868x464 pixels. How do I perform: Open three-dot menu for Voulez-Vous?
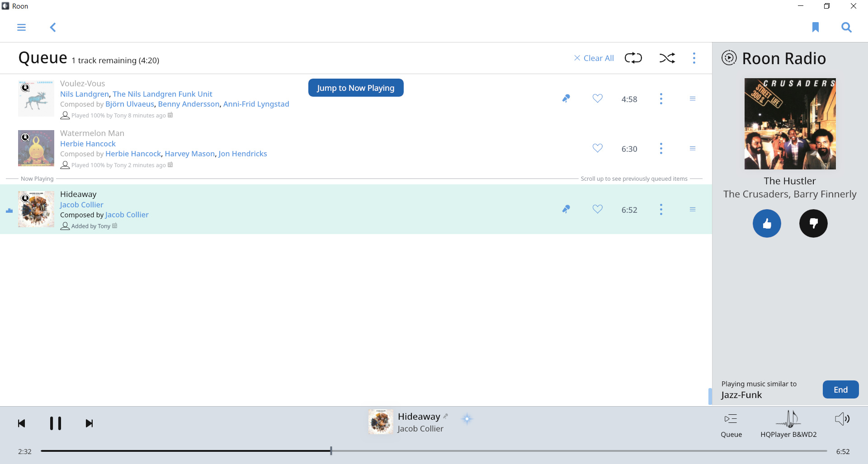point(661,99)
